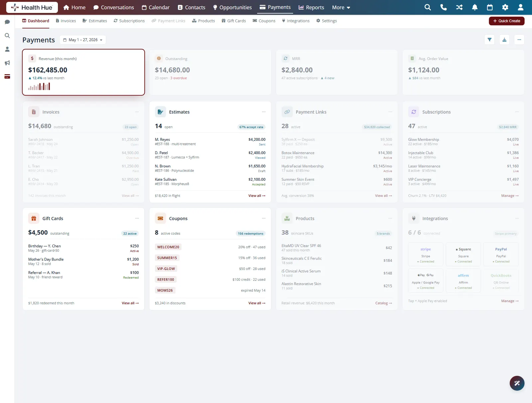This screenshot has height=403, width=532.
Task: Click the sidebar magnifier icon
Action: coord(7,36)
